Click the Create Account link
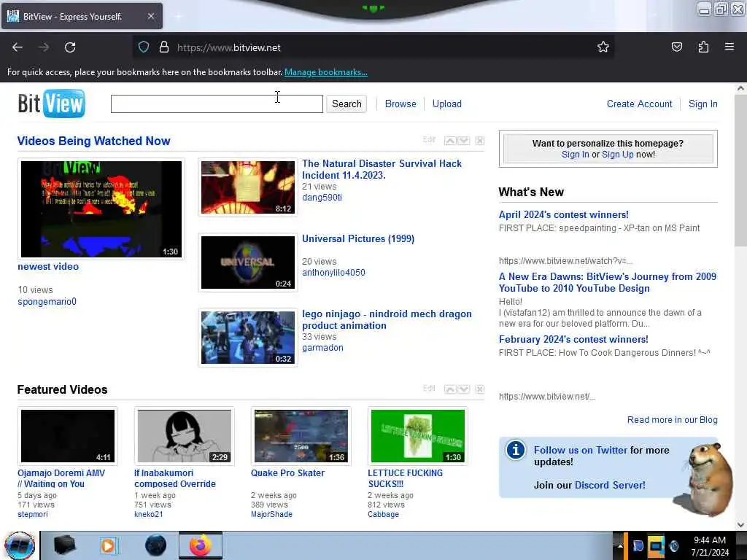 click(639, 104)
